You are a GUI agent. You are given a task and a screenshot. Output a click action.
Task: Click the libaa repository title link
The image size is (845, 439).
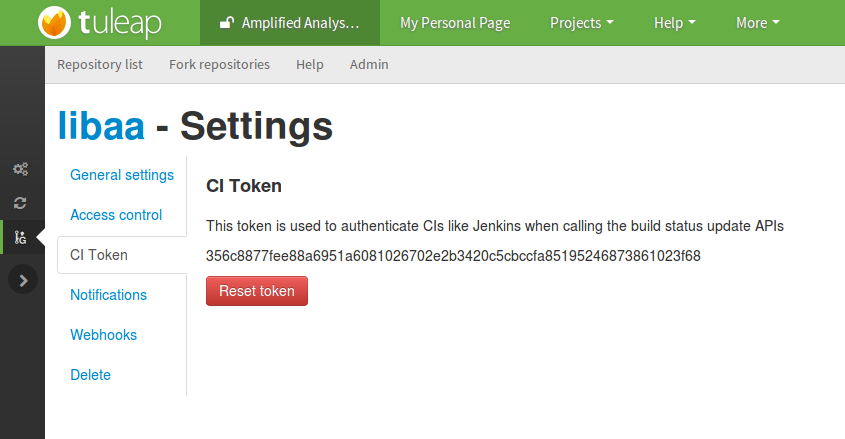click(101, 126)
